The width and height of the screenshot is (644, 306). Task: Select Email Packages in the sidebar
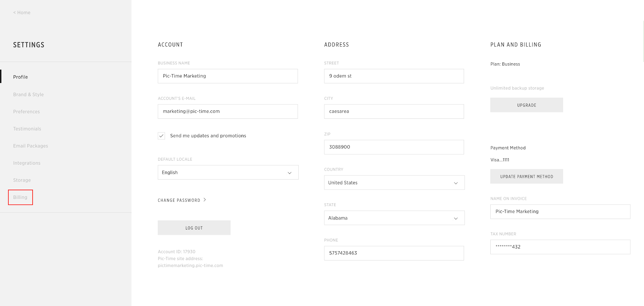point(31,146)
